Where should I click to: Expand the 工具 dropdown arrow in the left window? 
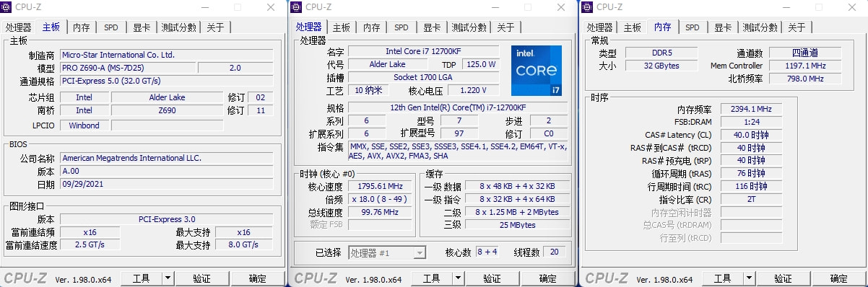(168, 278)
